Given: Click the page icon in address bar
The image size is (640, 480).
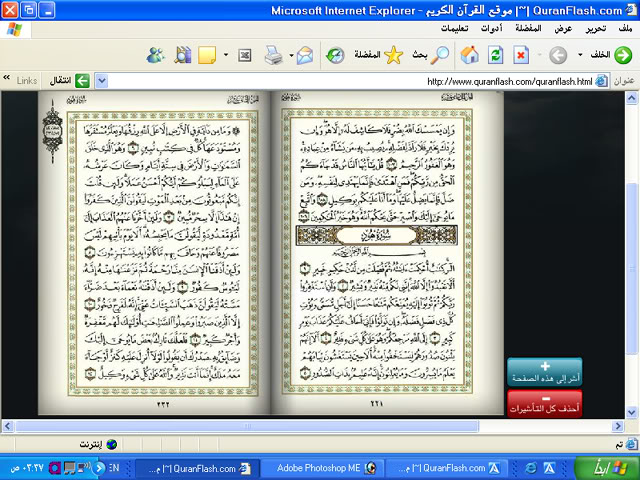Looking at the screenshot, I should (x=602, y=81).
